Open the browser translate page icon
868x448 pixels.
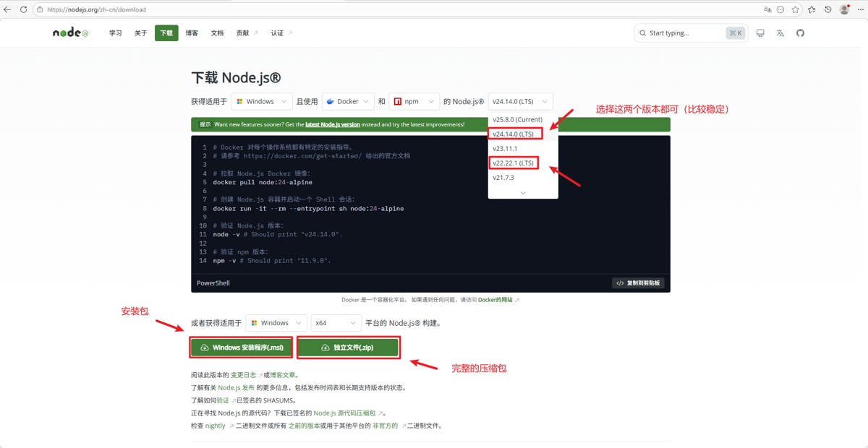coord(767,9)
